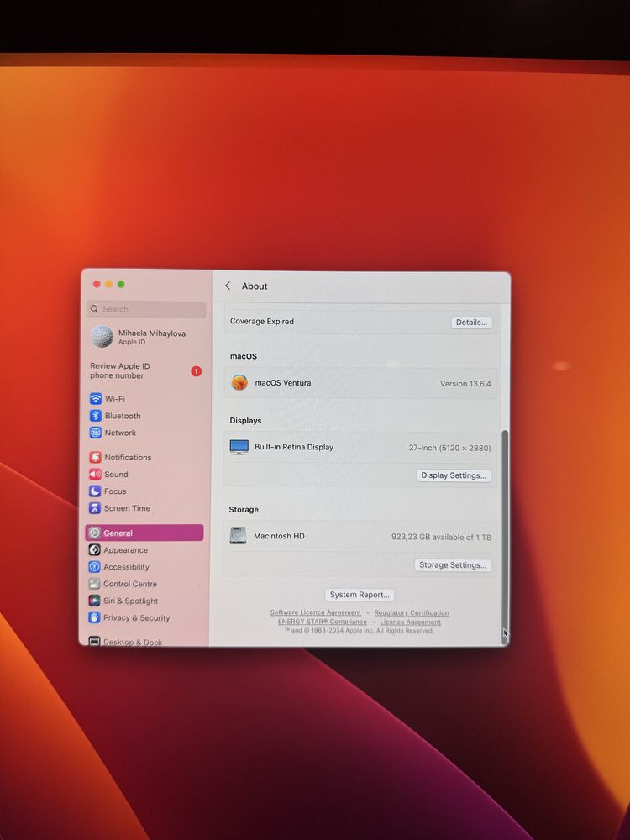Open Storage Settings button
Viewport: 630px width, 840px height.
tap(453, 564)
